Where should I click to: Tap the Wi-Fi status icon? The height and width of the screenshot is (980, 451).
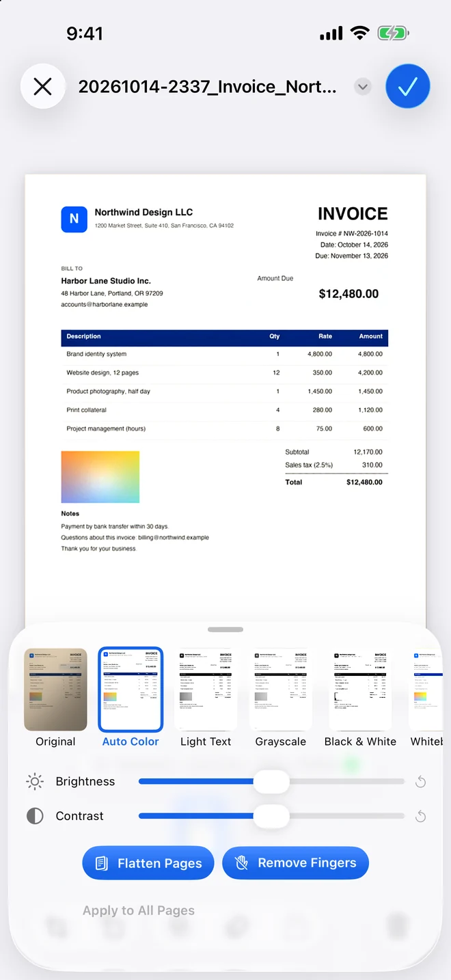click(359, 33)
